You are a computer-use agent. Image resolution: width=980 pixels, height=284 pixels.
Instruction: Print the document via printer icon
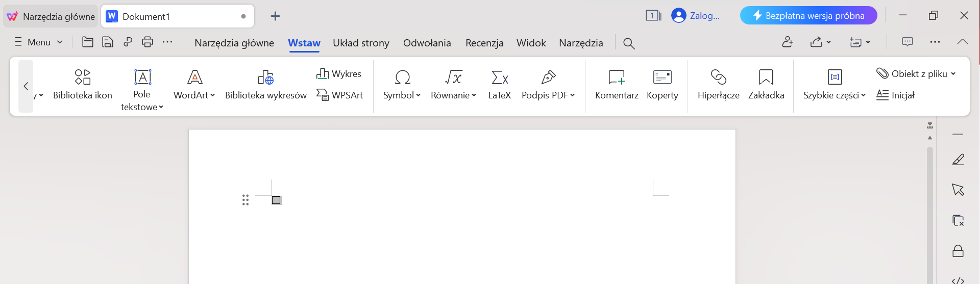[148, 42]
